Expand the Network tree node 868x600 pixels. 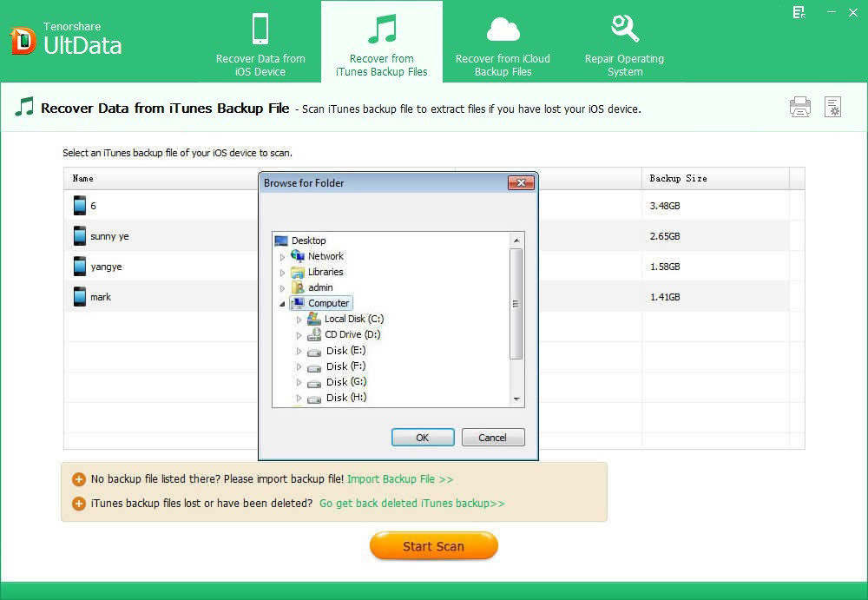(282, 256)
